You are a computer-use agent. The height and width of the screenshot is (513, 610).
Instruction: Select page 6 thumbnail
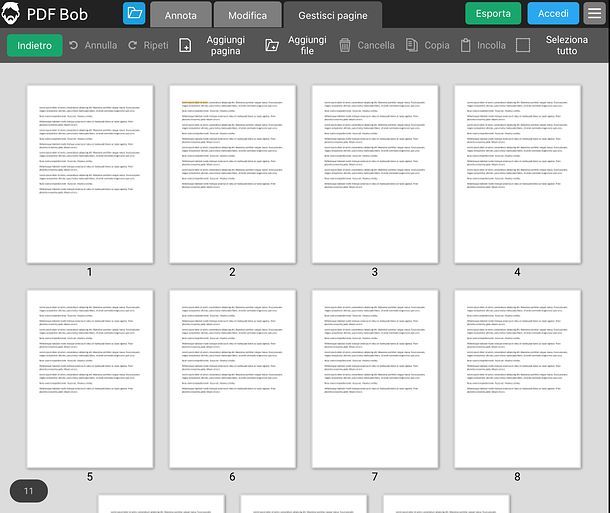232,379
